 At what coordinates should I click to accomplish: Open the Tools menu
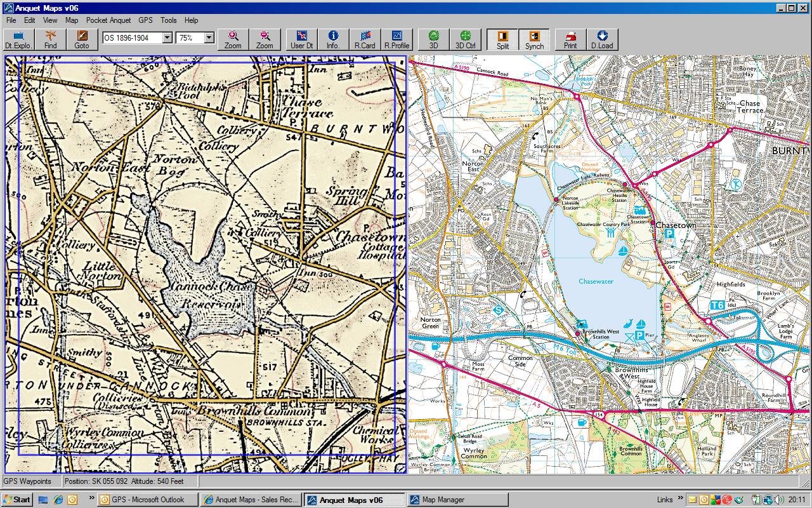coord(169,20)
